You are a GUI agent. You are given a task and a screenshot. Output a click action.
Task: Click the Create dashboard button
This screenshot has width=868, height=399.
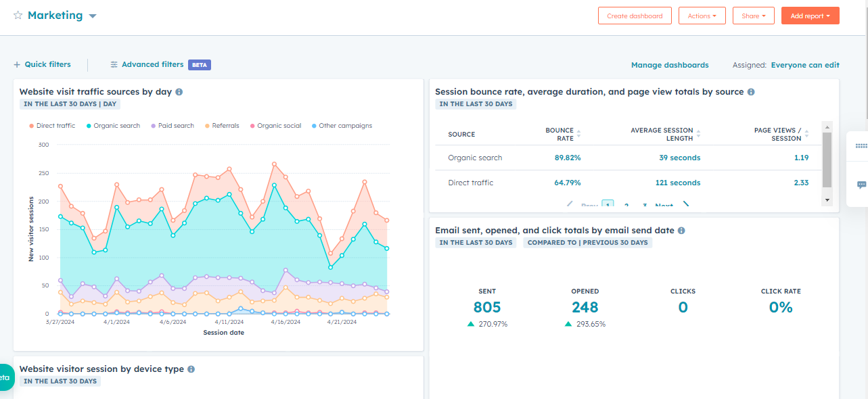pyautogui.click(x=635, y=15)
